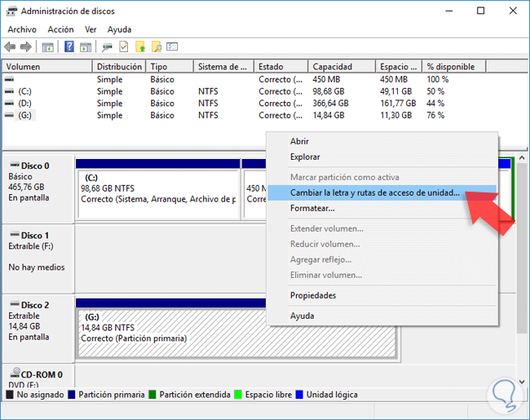Click the Forward arrow toolbar icon
530x420 pixels.
coord(26,46)
